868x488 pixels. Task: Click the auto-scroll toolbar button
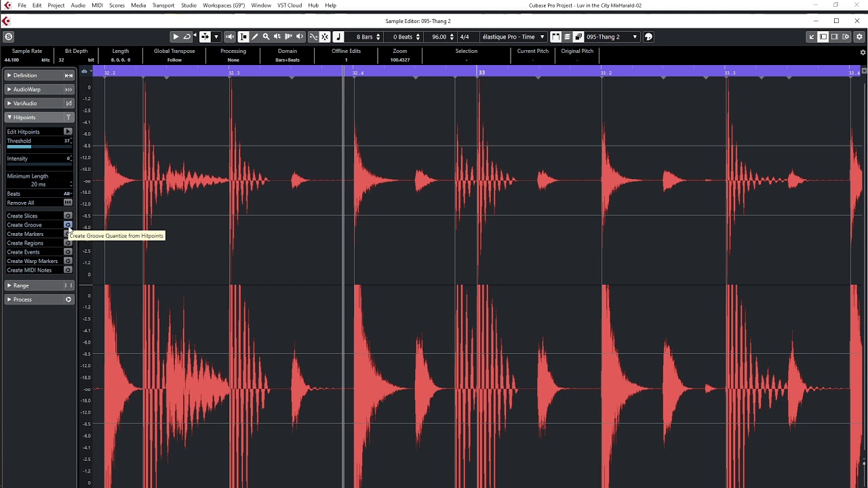pyautogui.click(x=205, y=37)
